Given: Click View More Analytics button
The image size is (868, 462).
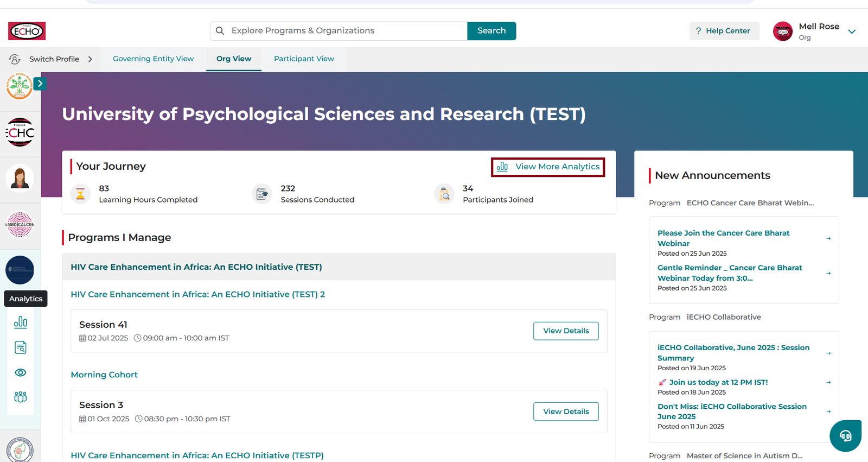Looking at the screenshot, I should click(x=548, y=167).
